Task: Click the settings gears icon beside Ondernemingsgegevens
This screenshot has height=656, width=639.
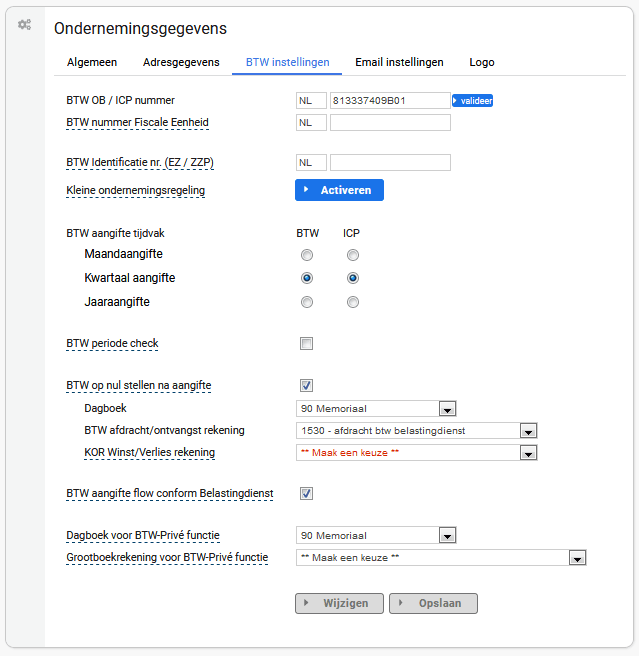Action: click(24, 25)
